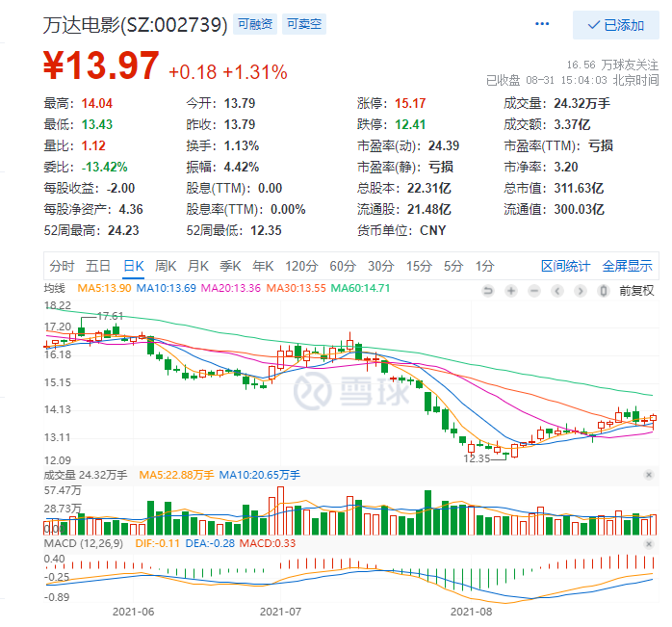This screenshot has height=627, width=672.
Task: Switch to the 分时 intraday tab
Action: (x=62, y=266)
